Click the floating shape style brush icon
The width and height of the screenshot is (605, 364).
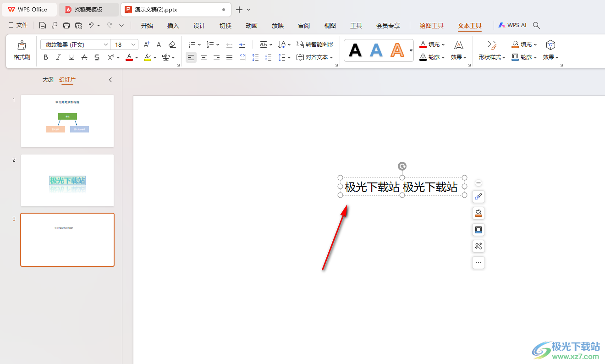(x=478, y=197)
